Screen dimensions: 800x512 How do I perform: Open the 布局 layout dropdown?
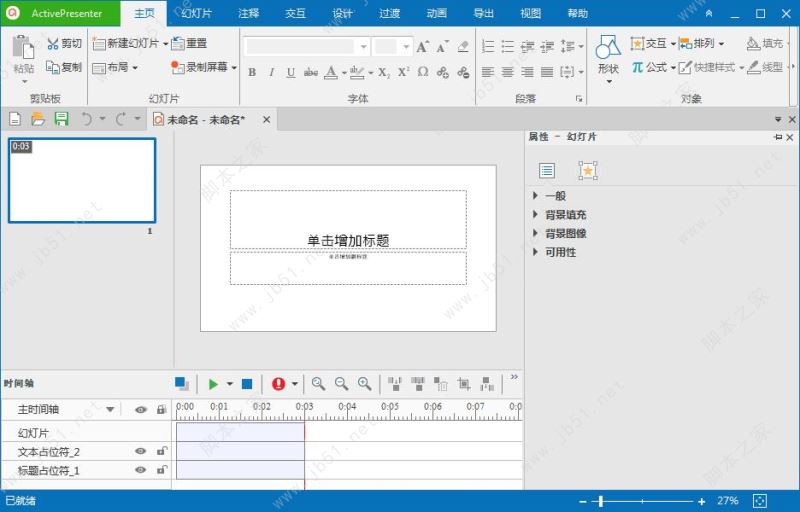[115, 67]
